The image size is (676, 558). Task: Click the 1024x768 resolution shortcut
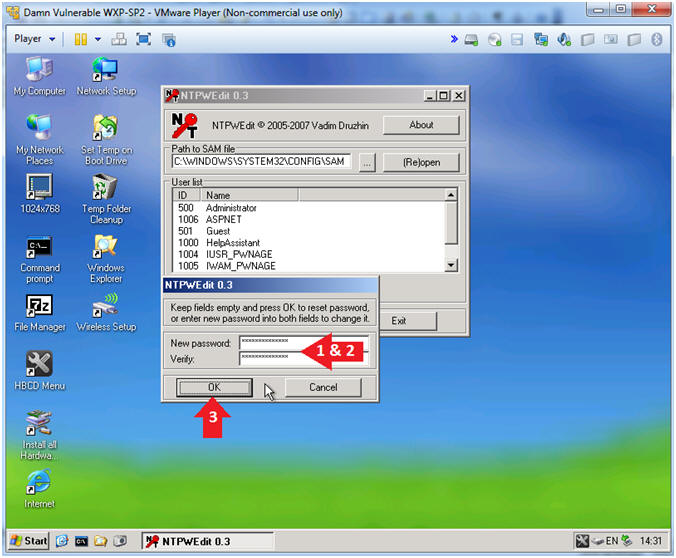tap(40, 194)
